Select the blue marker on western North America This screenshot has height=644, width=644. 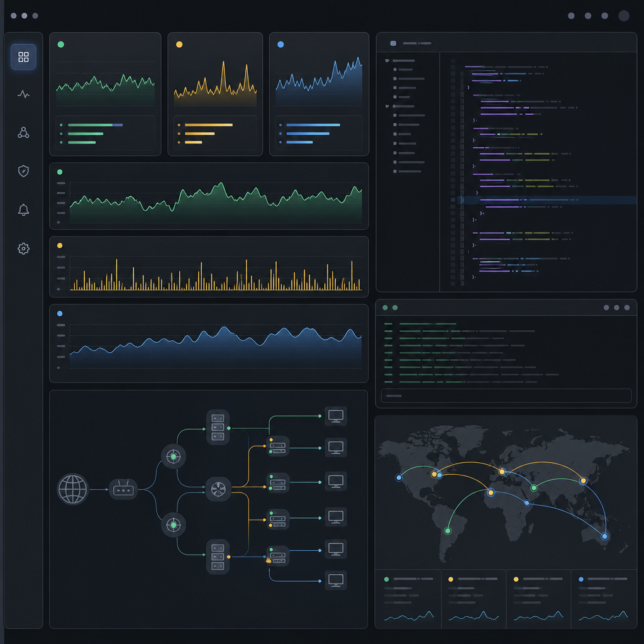(399, 477)
